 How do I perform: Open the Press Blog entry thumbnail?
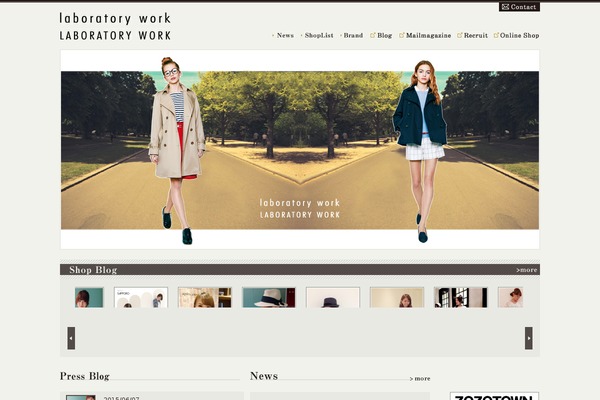tap(81, 398)
